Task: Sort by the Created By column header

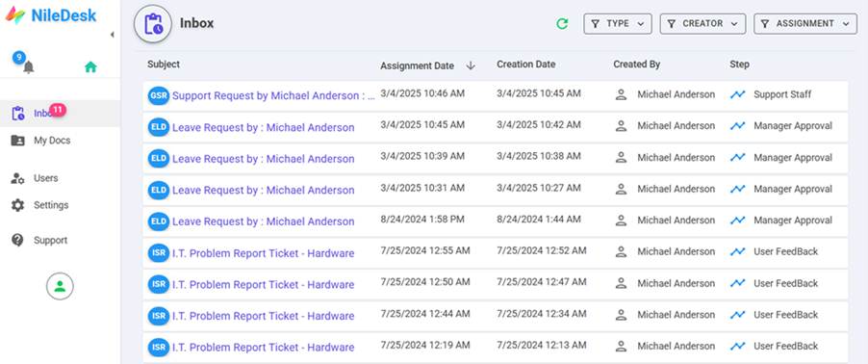Action: click(637, 65)
